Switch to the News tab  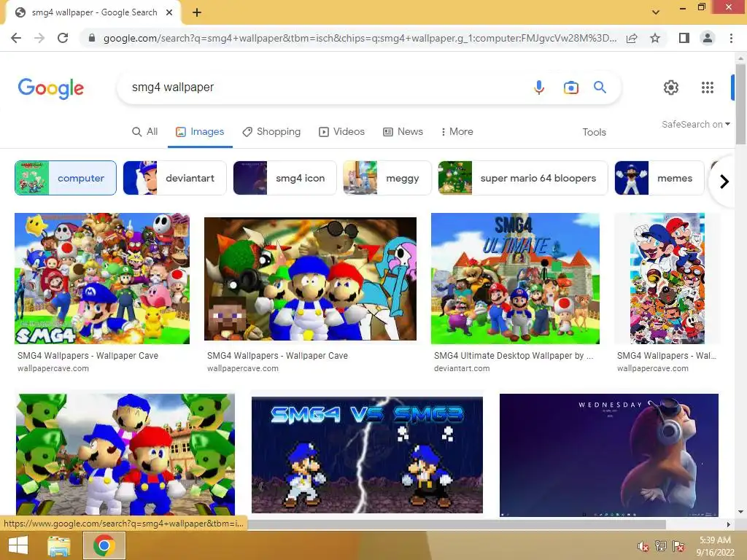(403, 132)
